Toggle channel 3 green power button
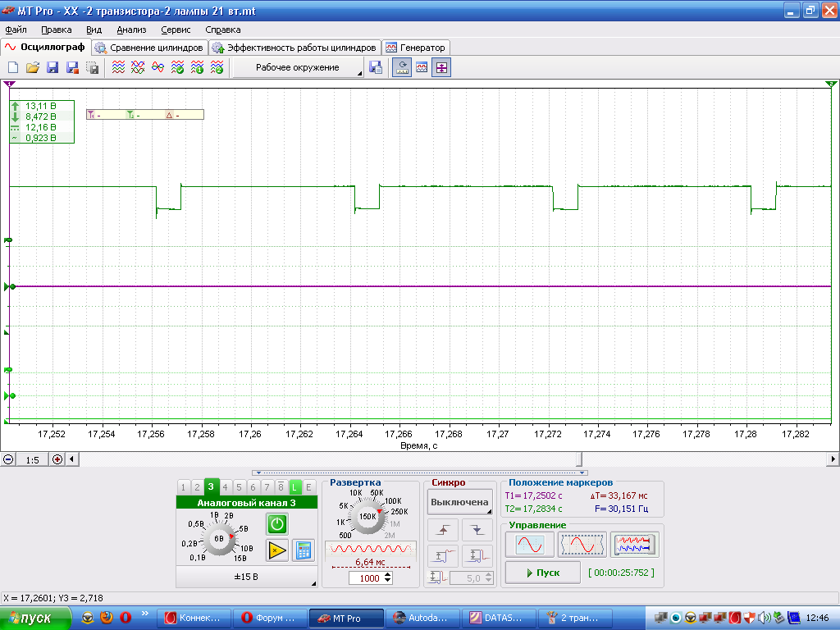The width and height of the screenshot is (840, 630). click(x=277, y=524)
